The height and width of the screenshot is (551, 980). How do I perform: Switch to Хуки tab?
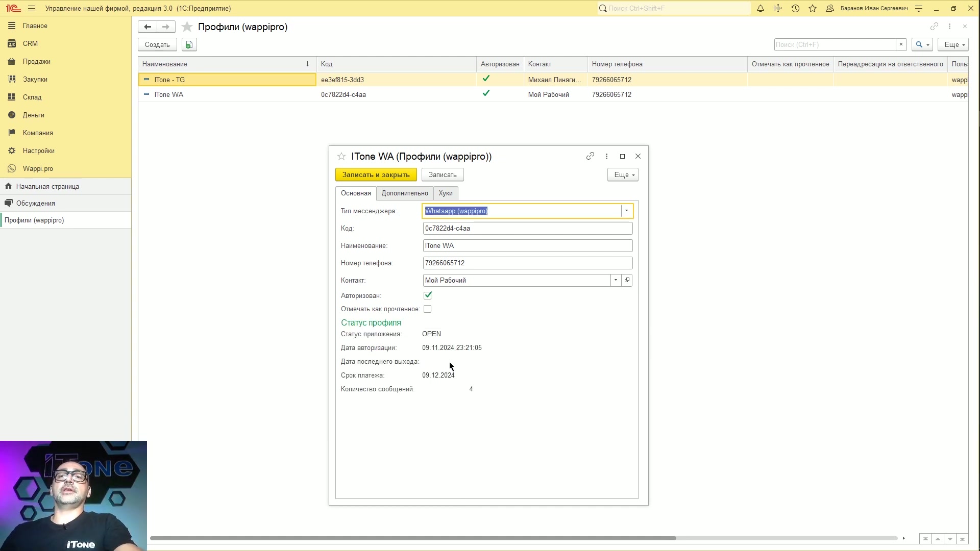pyautogui.click(x=446, y=193)
